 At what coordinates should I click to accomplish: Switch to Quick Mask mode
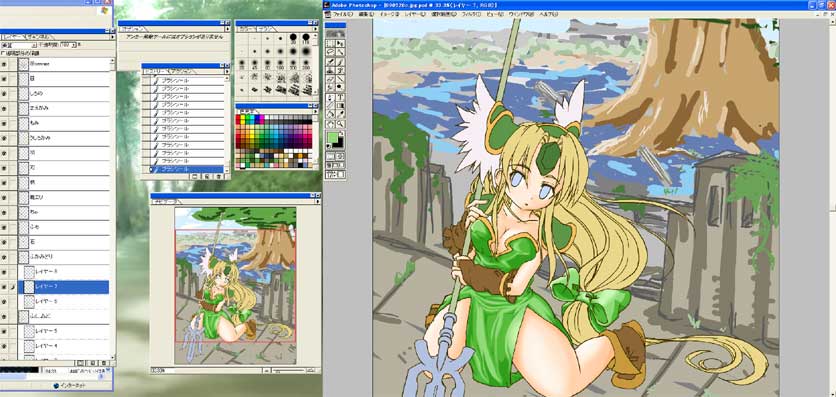341,157
